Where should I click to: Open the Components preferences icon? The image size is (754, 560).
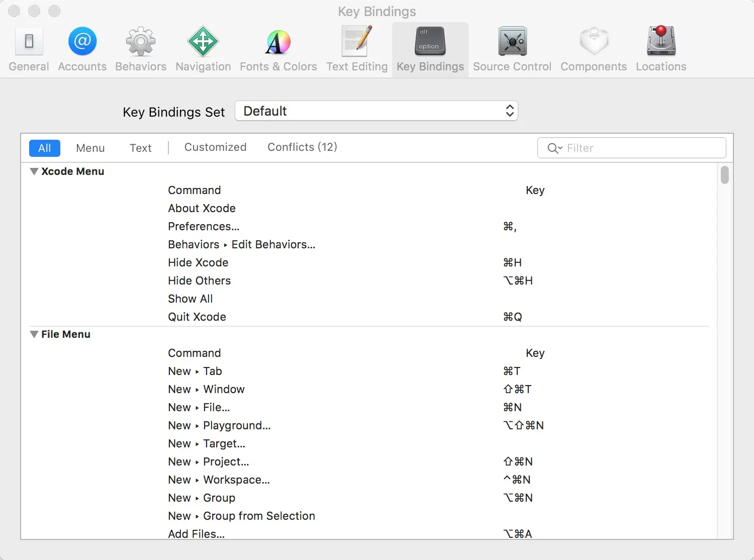[x=594, y=41]
